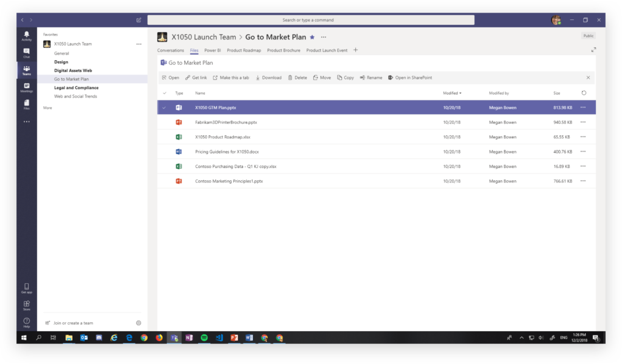622x364 pixels.
Task: Open Help in the left rail
Action: coord(27,322)
